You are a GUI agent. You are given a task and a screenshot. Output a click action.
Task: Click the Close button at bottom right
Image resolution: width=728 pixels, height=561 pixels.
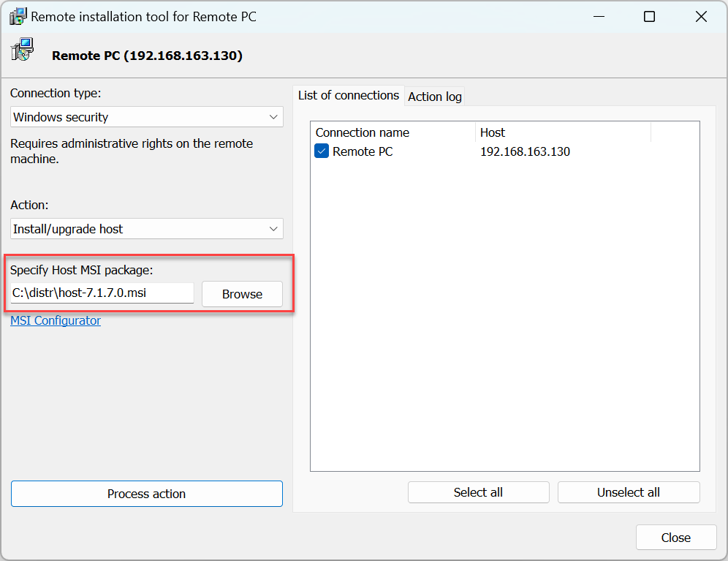pos(675,538)
